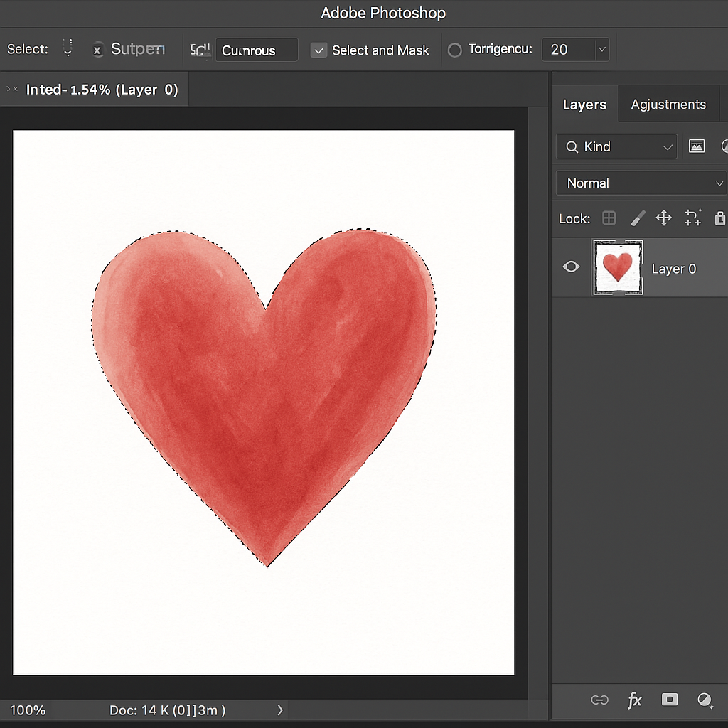Viewport: 728px width, 728px height.
Task: Create new adjustment layer from bottom icon
Action: coord(705,700)
